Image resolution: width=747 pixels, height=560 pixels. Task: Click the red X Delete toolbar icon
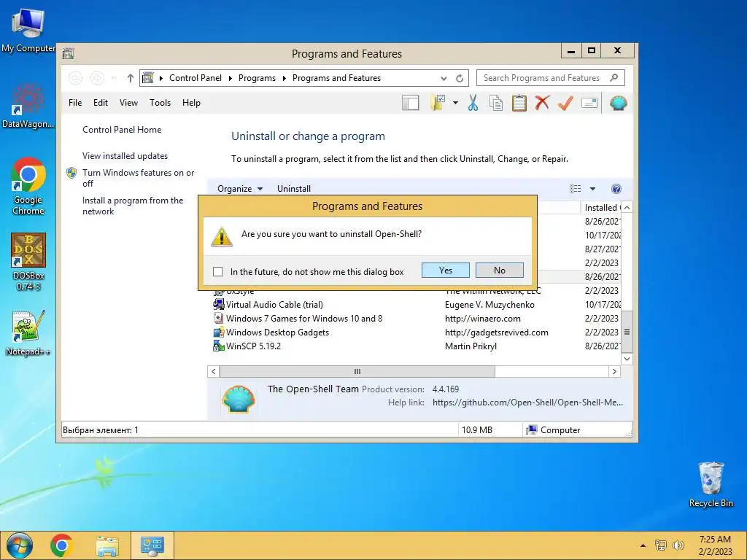point(542,102)
